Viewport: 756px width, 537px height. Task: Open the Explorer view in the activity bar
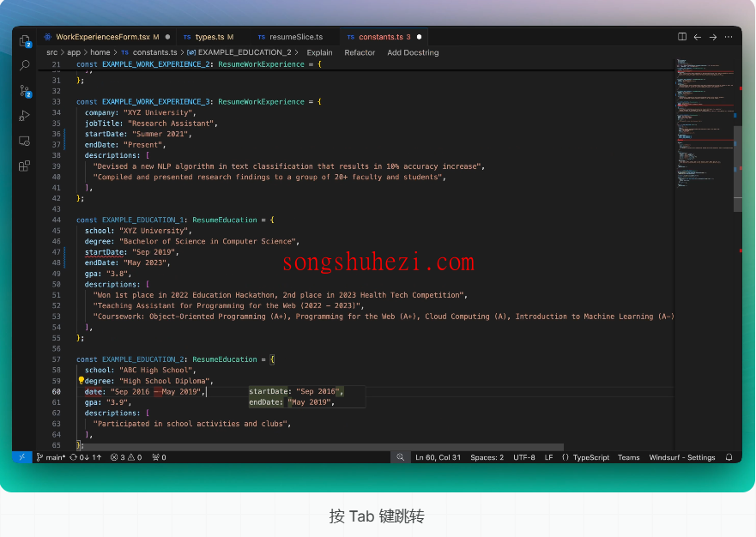tap(25, 41)
